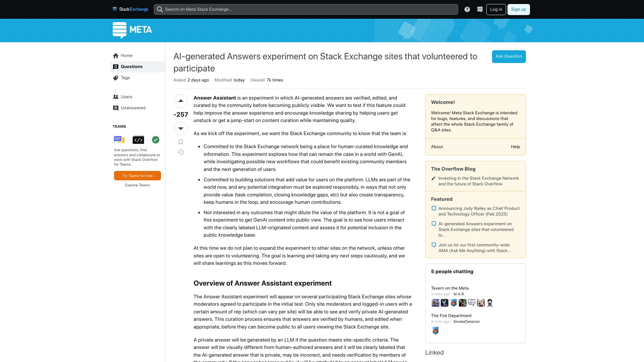Show the post activity history icon
The width and height of the screenshot is (644, 362).
point(181,152)
